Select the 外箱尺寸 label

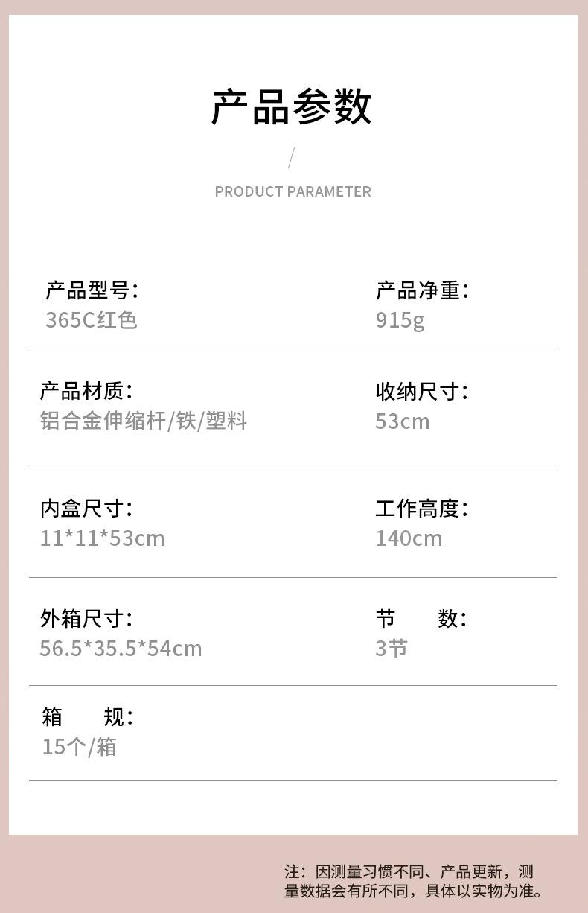(86, 618)
